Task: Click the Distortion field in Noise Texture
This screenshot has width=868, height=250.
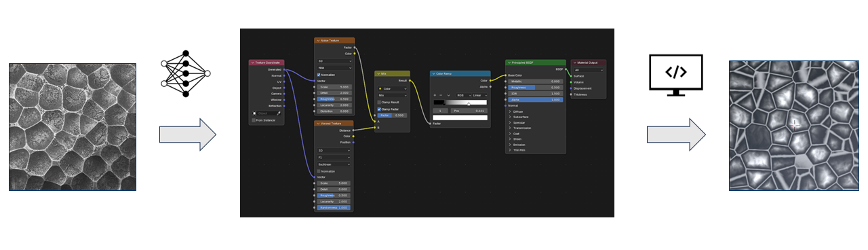Action: coord(334,111)
